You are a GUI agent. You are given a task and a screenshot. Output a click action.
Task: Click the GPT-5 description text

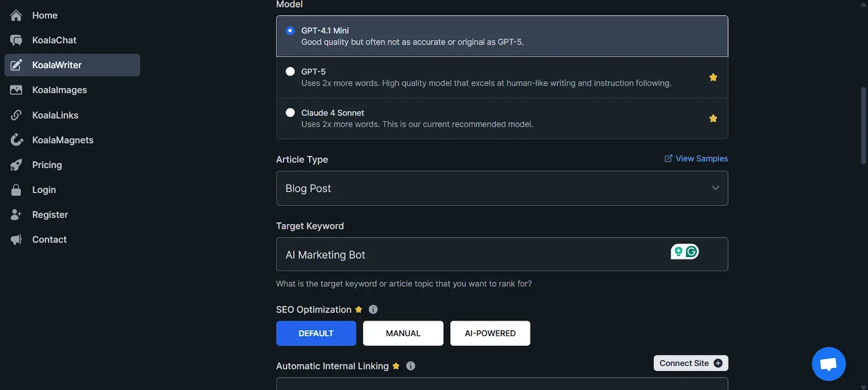tap(486, 84)
